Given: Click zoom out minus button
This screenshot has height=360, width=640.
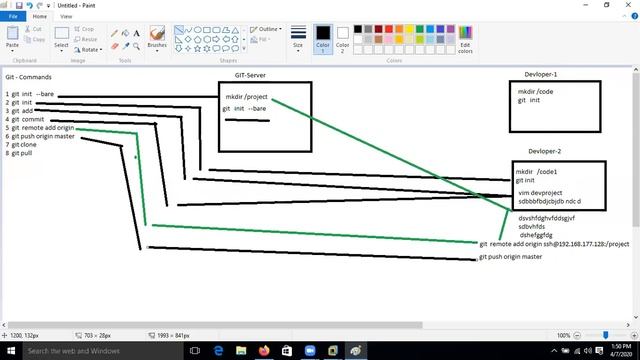Looking at the screenshot, I should (577, 335).
